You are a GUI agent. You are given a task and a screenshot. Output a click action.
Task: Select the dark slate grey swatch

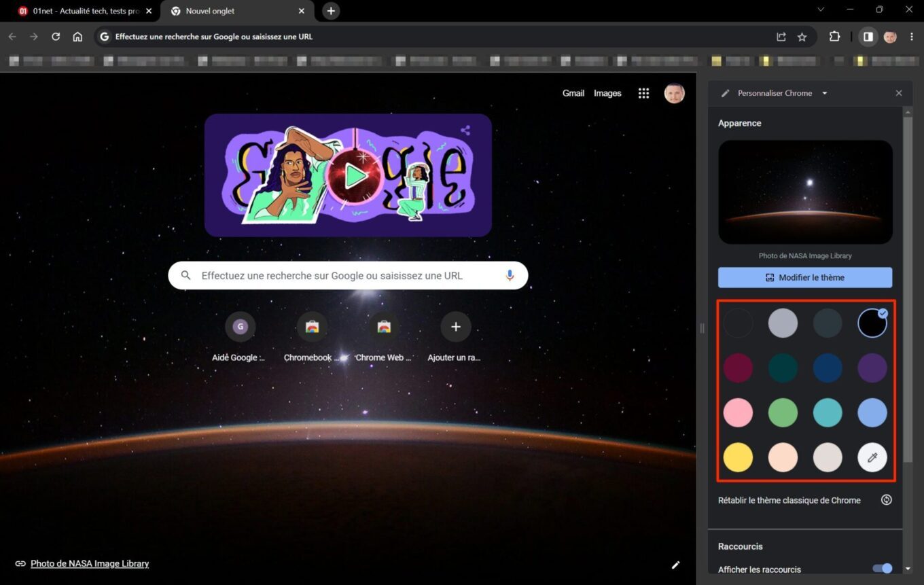point(828,323)
